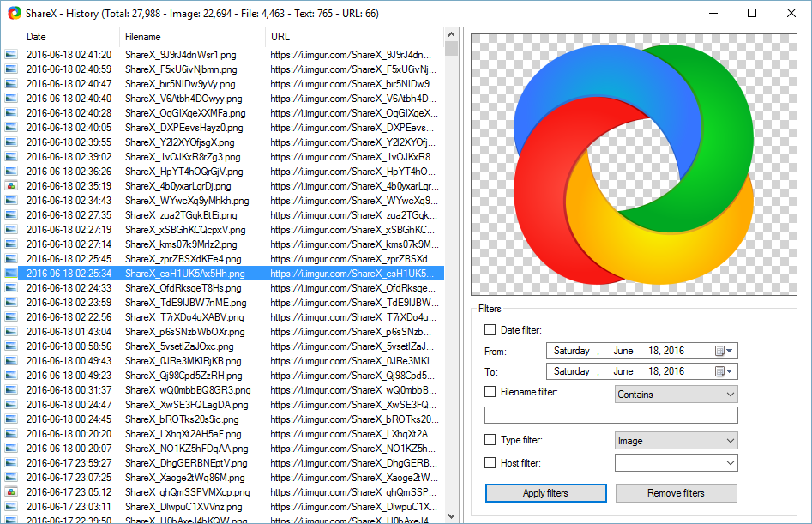
Task: Click the history list scrollbar up arrow
Action: tap(451, 34)
